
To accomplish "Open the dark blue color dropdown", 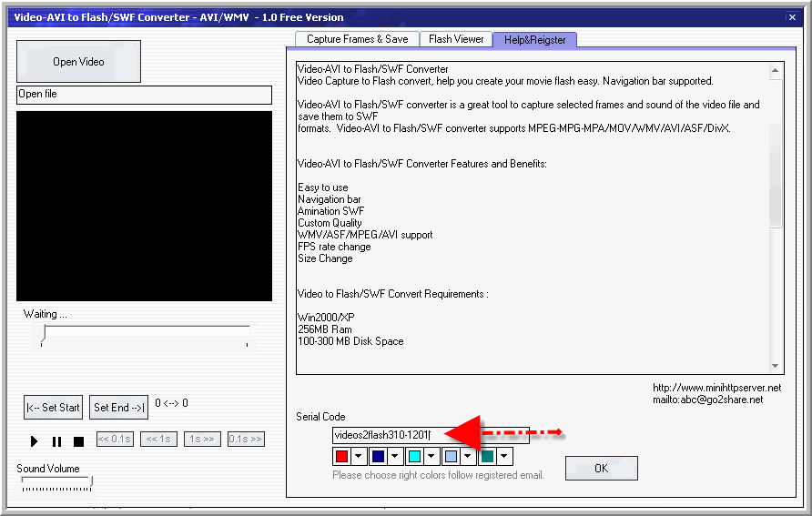I will (x=395, y=457).
